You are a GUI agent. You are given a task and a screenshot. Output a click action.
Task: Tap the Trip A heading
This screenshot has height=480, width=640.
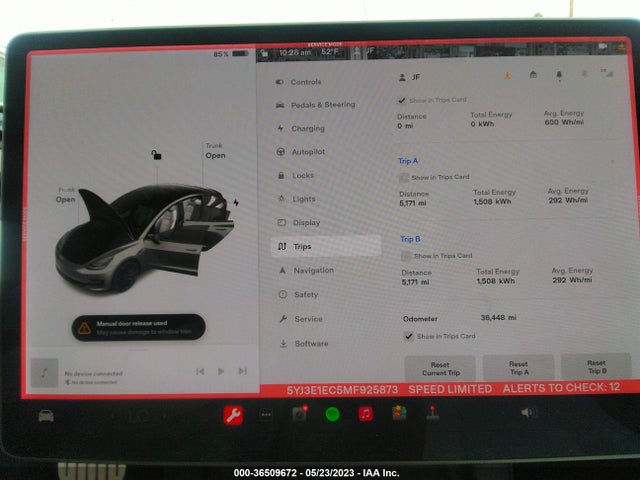[x=408, y=161]
